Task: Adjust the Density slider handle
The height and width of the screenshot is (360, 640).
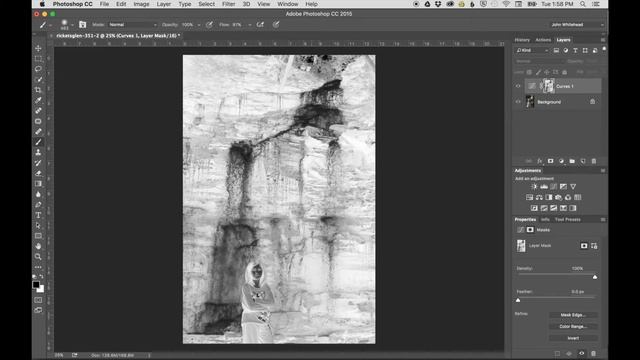Action: pos(595,277)
